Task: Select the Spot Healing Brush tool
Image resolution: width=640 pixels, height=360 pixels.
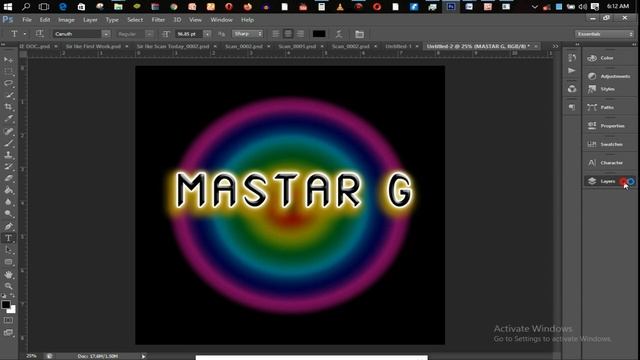Action: [9, 131]
